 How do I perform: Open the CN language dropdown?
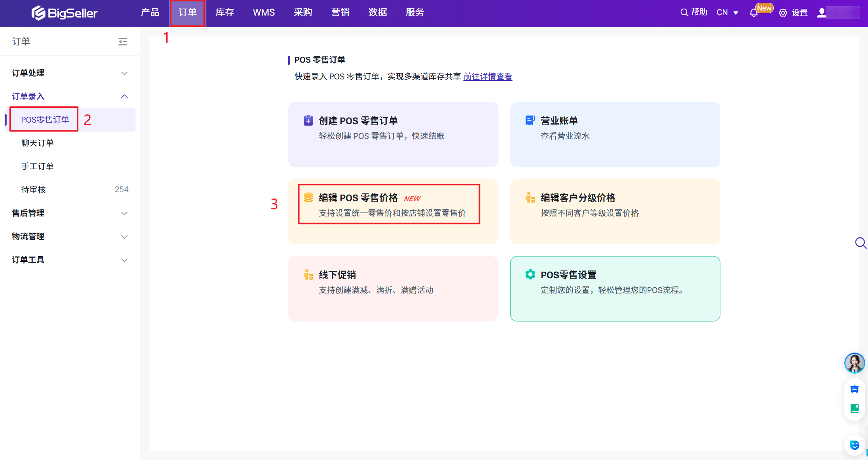[727, 13]
